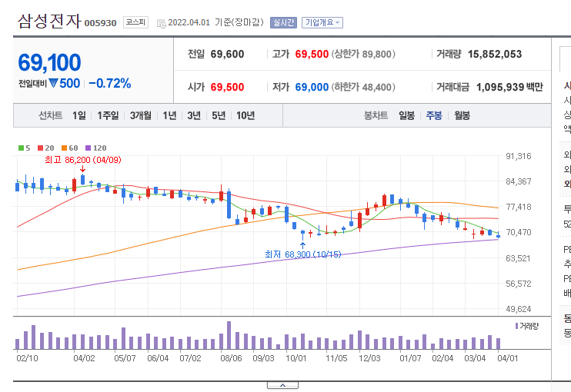This screenshot has height=392, width=571.
Task: Click the 시가 value 69,500
Action: [227, 88]
